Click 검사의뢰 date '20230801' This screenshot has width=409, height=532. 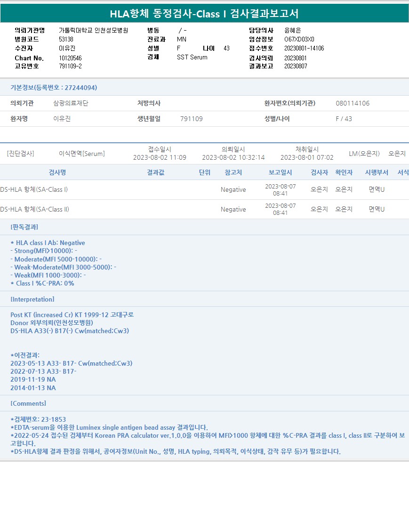click(x=296, y=58)
